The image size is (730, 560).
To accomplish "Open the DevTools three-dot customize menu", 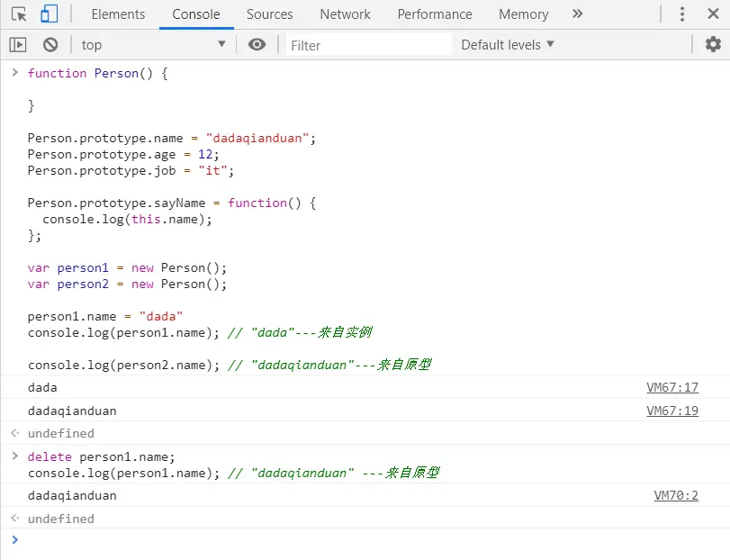I will point(682,14).
